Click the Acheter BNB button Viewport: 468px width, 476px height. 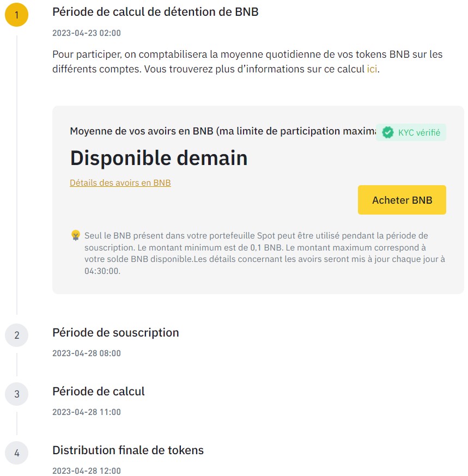pyautogui.click(x=402, y=200)
